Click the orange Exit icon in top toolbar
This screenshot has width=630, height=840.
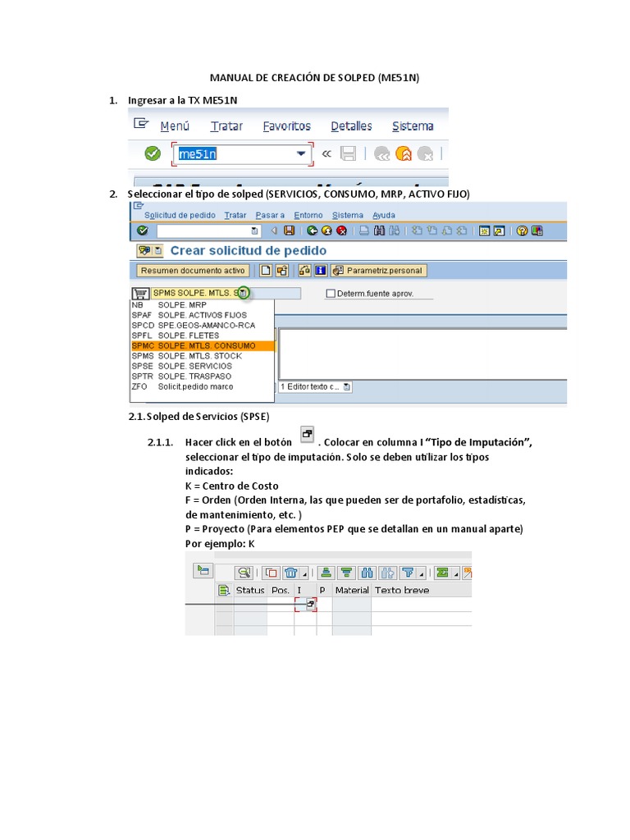(x=404, y=153)
